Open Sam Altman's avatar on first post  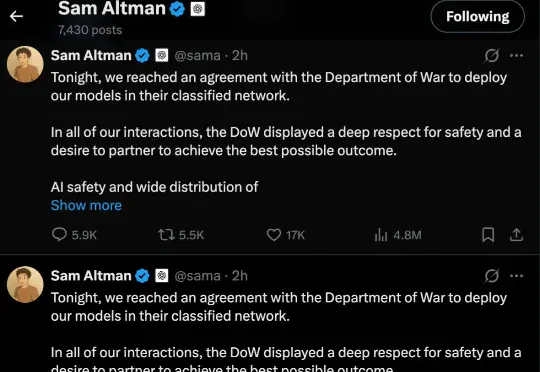pyautogui.click(x=25, y=64)
